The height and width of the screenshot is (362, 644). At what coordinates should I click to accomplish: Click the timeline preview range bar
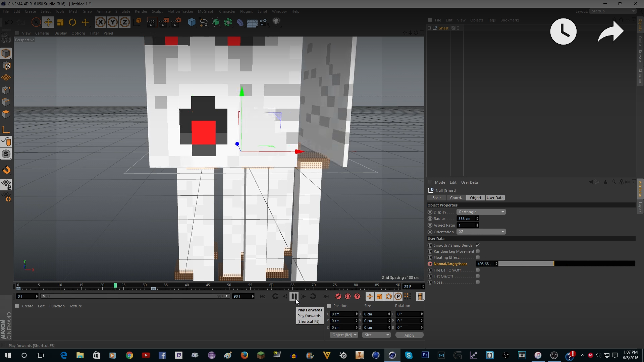click(x=135, y=296)
